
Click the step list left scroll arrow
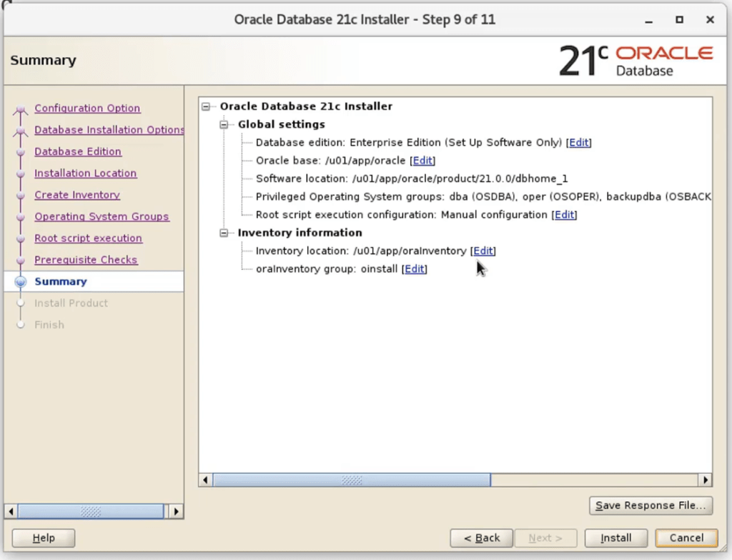click(11, 511)
